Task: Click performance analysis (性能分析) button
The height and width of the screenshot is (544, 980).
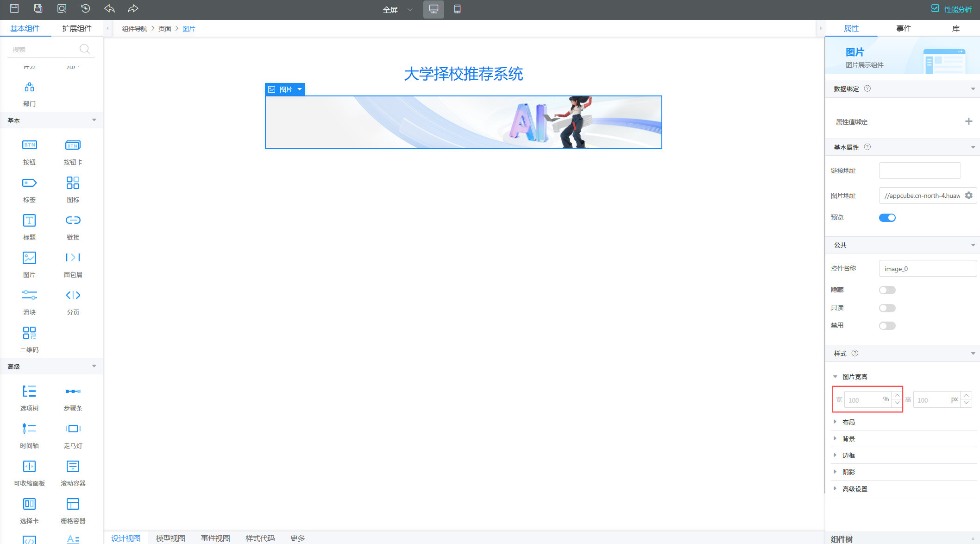Action: click(x=952, y=9)
